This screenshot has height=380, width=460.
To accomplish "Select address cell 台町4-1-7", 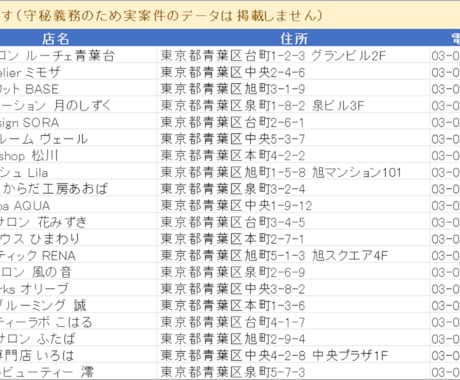I will 293,322.
